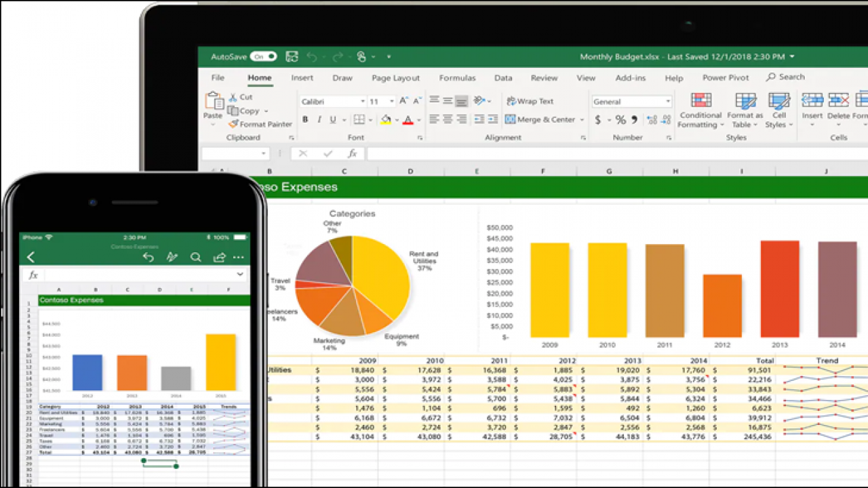Click the Search box in the ribbon
The height and width of the screenshot is (488, 868).
(787, 77)
